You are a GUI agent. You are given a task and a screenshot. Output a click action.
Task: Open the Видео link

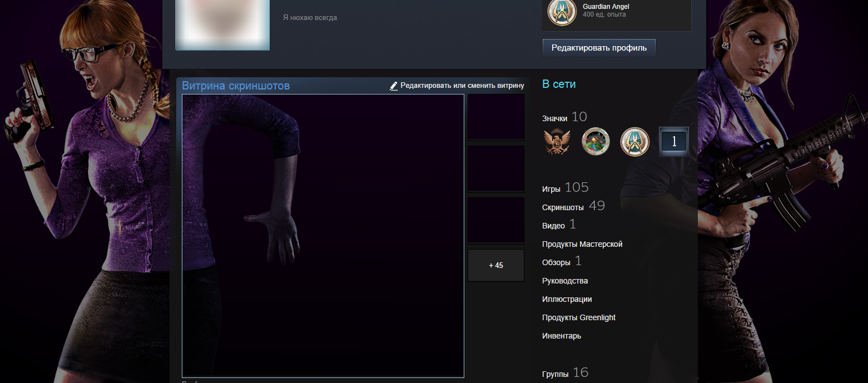point(553,226)
